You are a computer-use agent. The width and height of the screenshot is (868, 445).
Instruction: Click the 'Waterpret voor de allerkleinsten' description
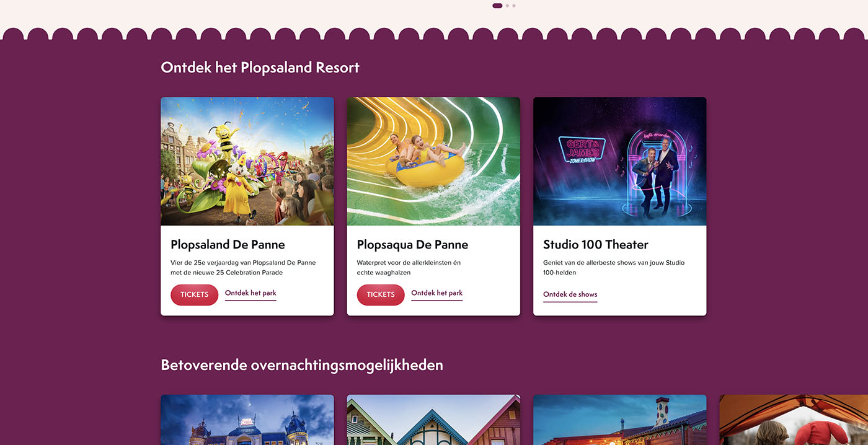[x=409, y=268]
